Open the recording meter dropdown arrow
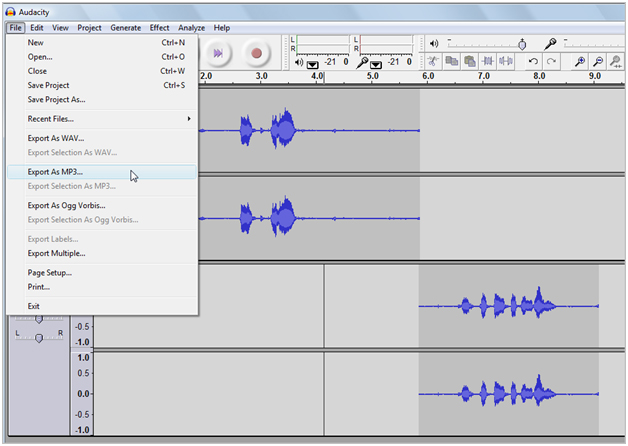This screenshot has height=446, width=628. tap(376, 64)
